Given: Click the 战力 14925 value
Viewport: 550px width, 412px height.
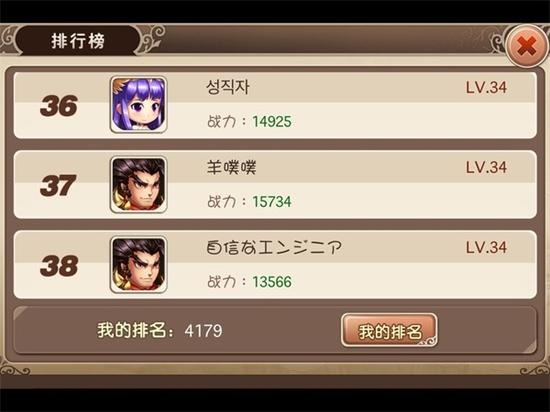Looking at the screenshot, I should pyautogui.click(x=272, y=122).
